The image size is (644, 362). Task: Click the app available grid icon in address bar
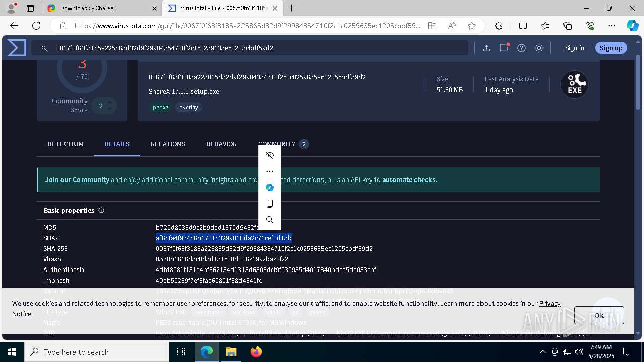432,26
